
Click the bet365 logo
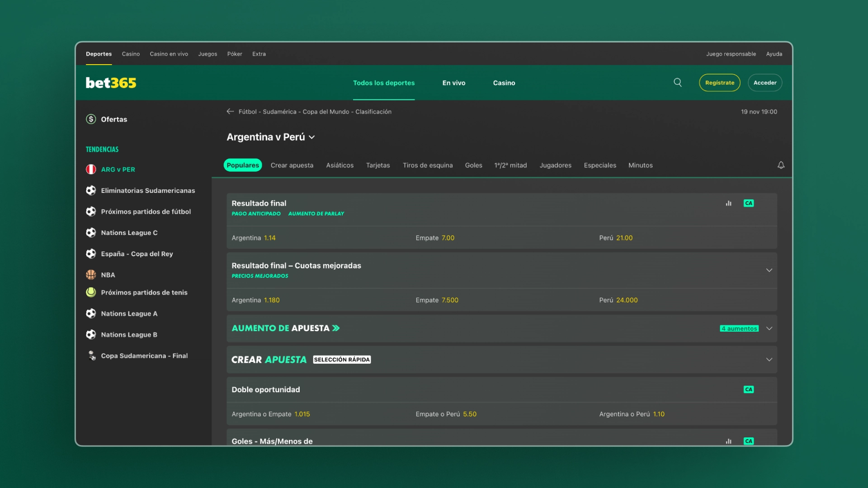coord(111,83)
